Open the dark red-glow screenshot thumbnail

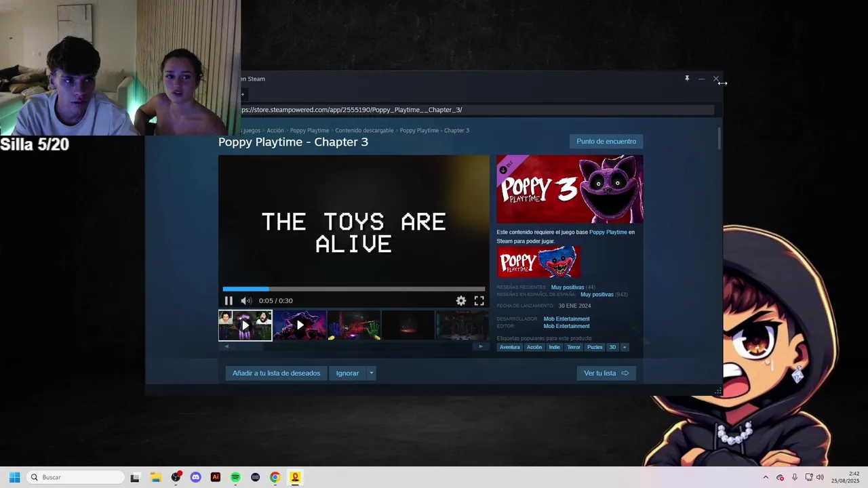(408, 325)
